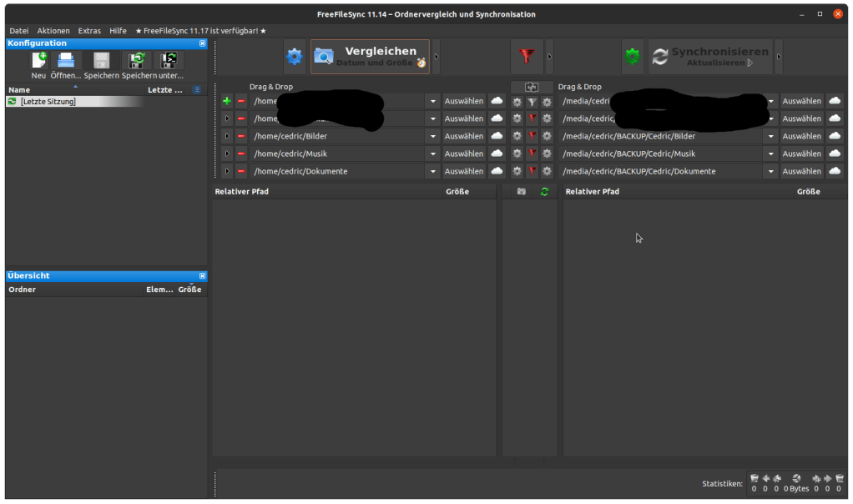The image size is (853, 504).
Task: Remove the Bilder folder pair
Action: 241,136
